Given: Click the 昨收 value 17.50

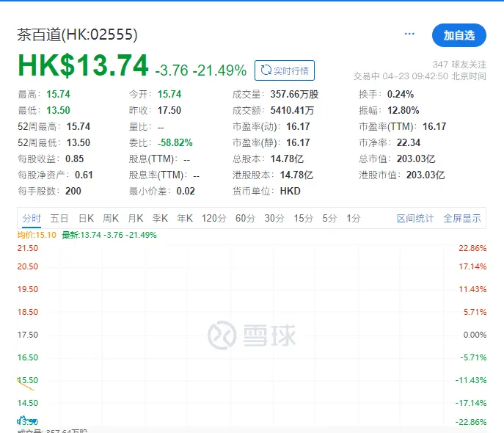Looking at the screenshot, I should point(169,110).
